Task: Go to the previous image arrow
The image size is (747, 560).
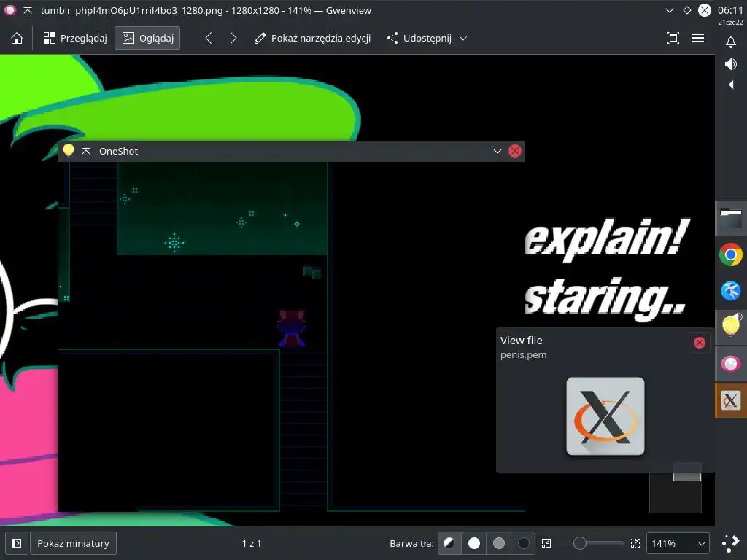Action: pos(209,38)
